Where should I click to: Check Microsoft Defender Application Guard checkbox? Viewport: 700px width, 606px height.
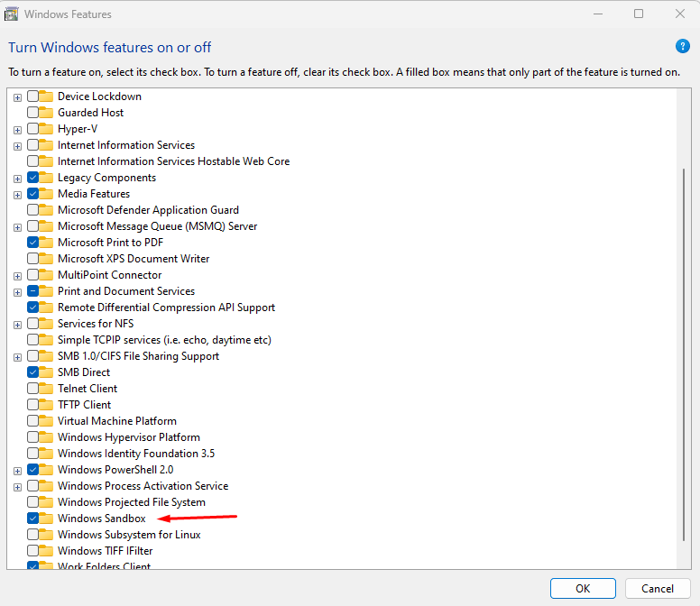[x=32, y=210]
